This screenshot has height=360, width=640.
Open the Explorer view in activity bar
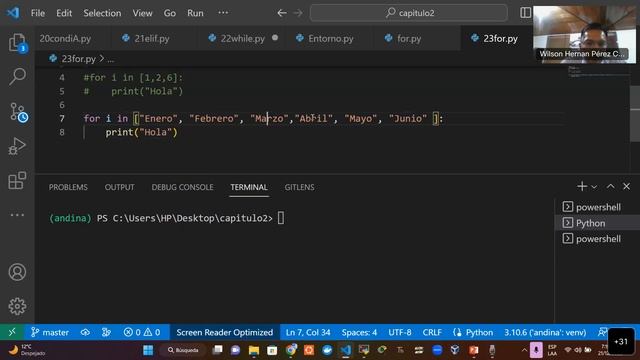17,43
